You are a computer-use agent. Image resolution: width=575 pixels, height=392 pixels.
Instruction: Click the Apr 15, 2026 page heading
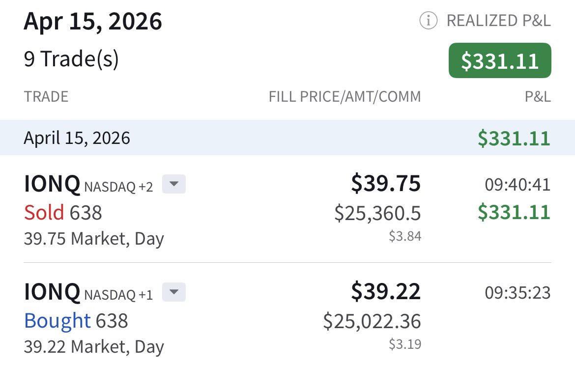point(93,22)
